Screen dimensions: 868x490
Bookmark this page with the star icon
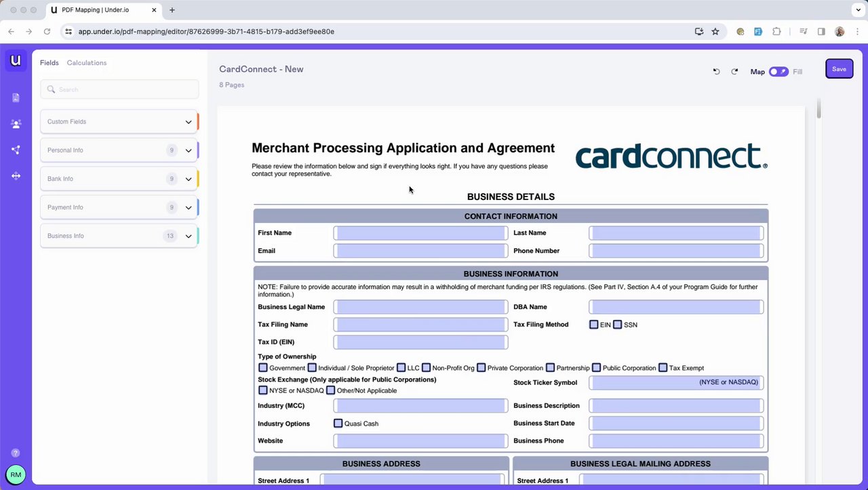tap(715, 31)
